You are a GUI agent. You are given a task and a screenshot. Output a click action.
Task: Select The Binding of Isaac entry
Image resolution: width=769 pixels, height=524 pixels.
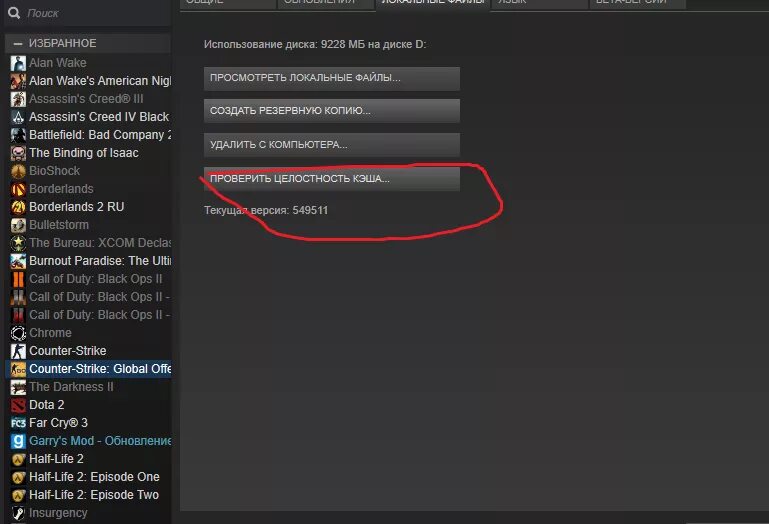pyautogui.click(x=90, y=153)
